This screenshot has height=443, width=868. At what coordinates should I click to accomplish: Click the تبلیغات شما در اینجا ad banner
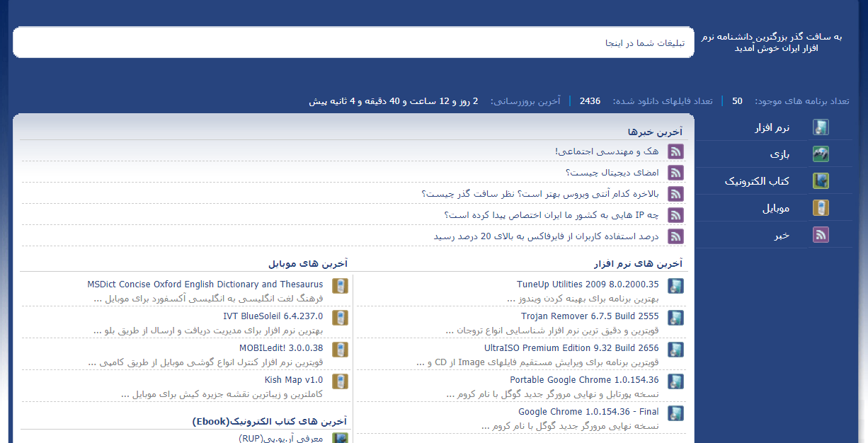click(353, 42)
